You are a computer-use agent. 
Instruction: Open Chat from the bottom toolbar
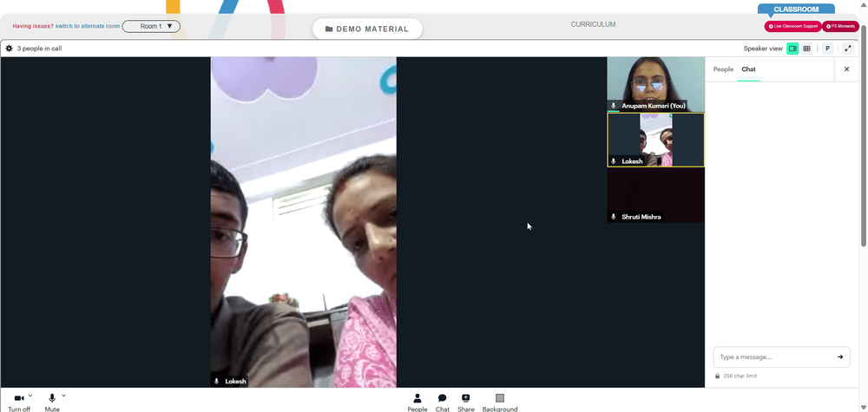443,402
